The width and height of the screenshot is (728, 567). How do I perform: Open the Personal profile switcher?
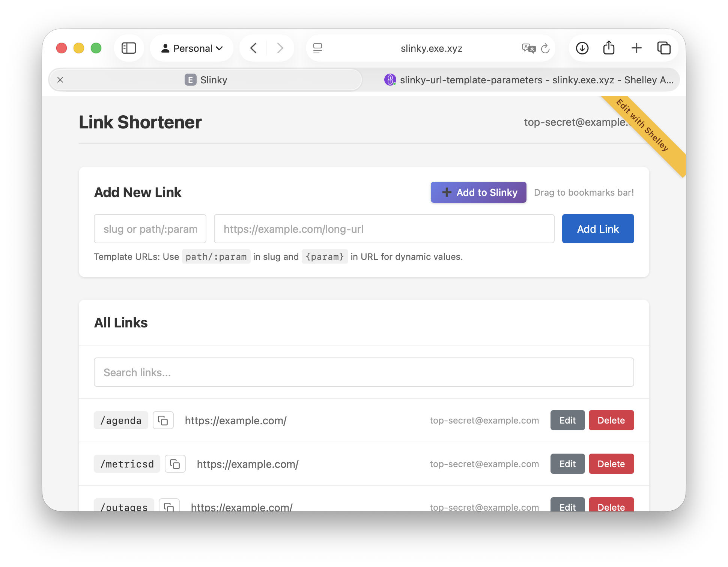[x=191, y=48]
